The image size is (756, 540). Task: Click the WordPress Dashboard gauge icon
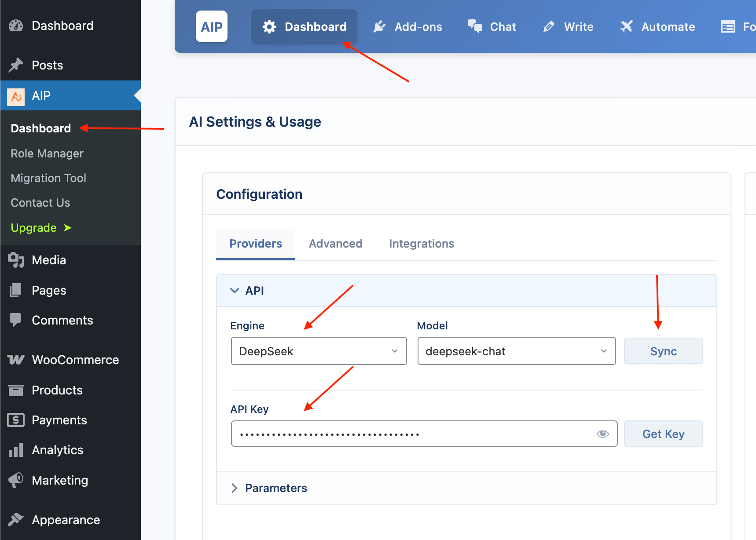16,26
